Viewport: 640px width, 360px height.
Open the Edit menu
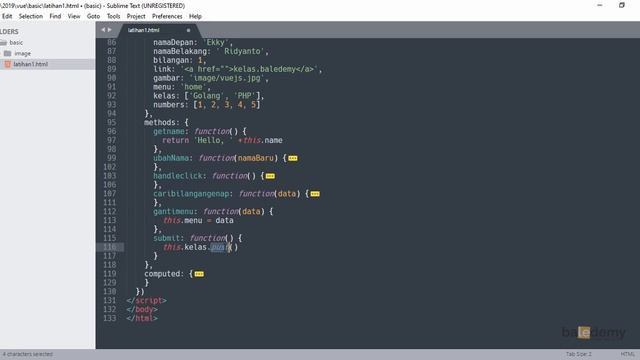(x=7, y=16)
